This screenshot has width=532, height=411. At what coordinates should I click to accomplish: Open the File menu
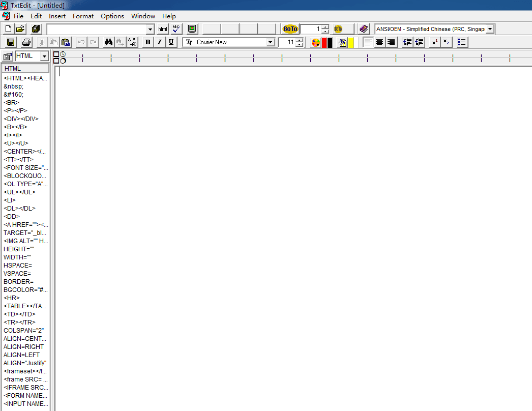coord(18,16)
